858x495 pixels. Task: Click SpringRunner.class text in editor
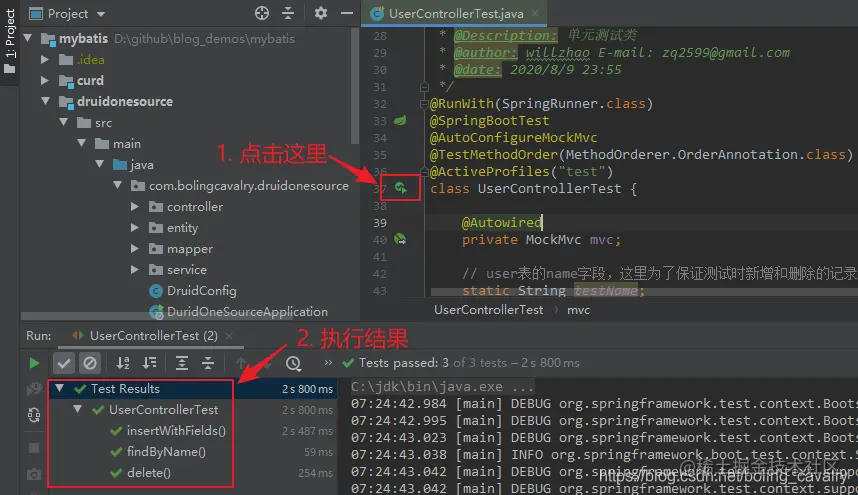(574, 104)
